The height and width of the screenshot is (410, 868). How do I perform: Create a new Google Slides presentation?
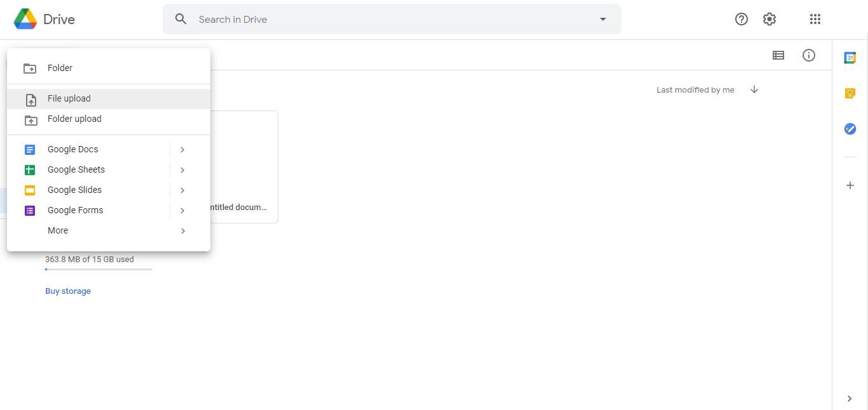88,190
